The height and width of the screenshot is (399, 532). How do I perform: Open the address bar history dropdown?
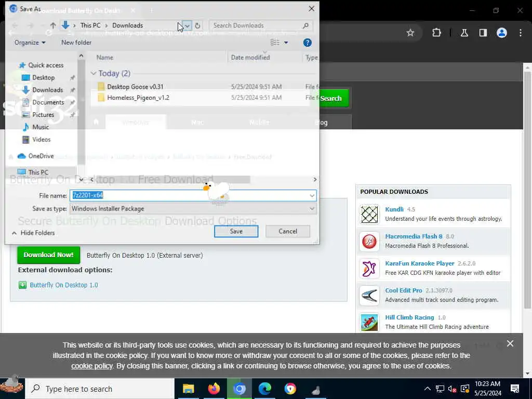click(187, 25)
